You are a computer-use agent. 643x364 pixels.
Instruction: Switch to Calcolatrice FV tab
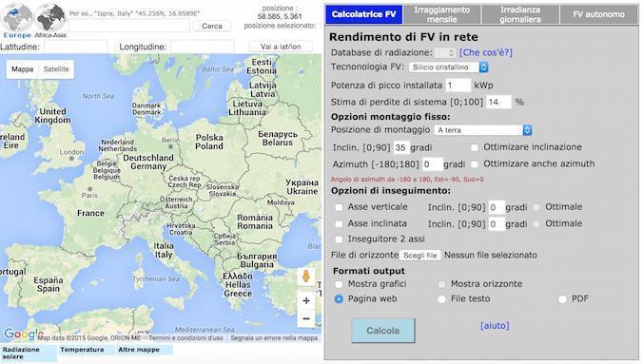364,14
